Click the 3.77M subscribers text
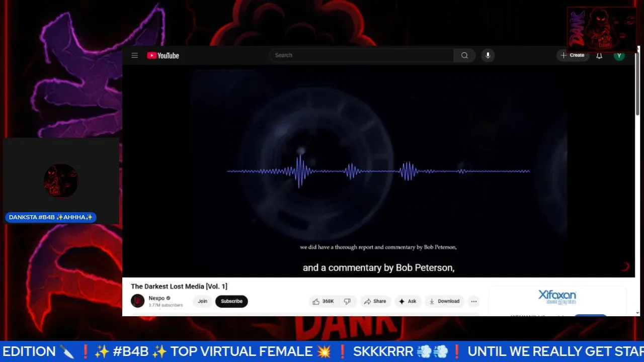Viewport: 644px width, 362px height. (166, 305)
